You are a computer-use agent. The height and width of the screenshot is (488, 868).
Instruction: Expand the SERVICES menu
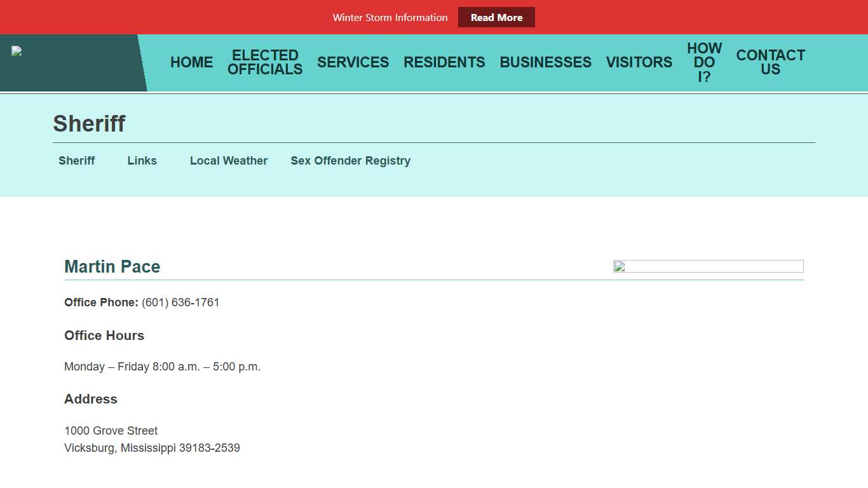[353, 62]
